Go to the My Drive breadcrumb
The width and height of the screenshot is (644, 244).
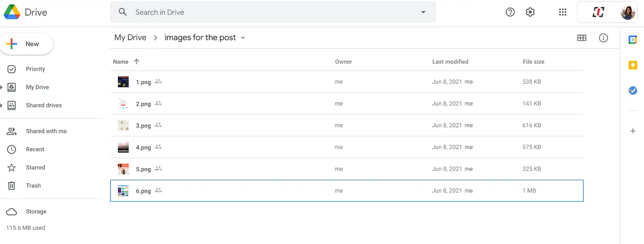point(130,38)
